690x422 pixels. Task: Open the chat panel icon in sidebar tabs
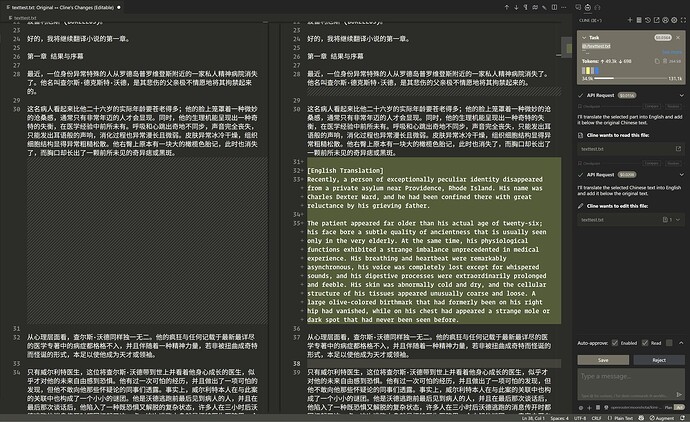point(578,7)
